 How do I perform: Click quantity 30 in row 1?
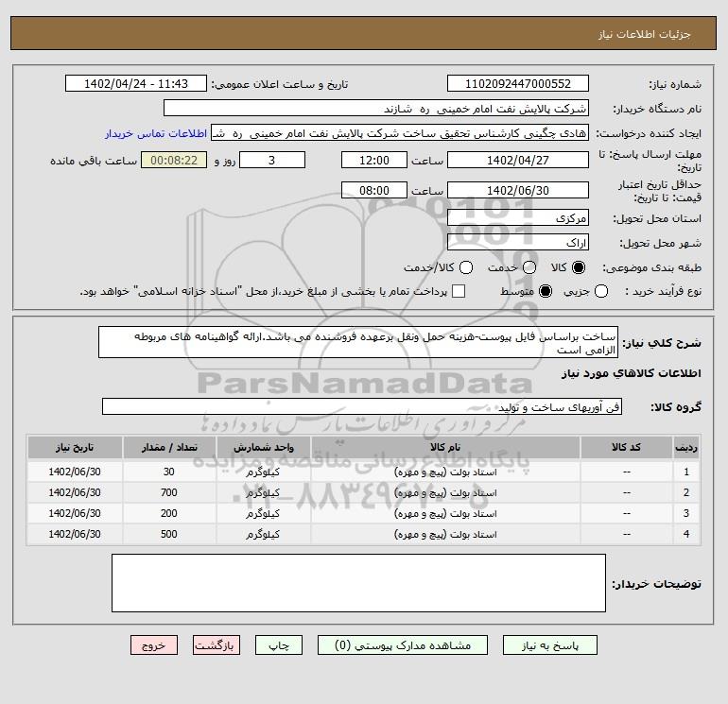pyautogui.click(x=169, y=472)
